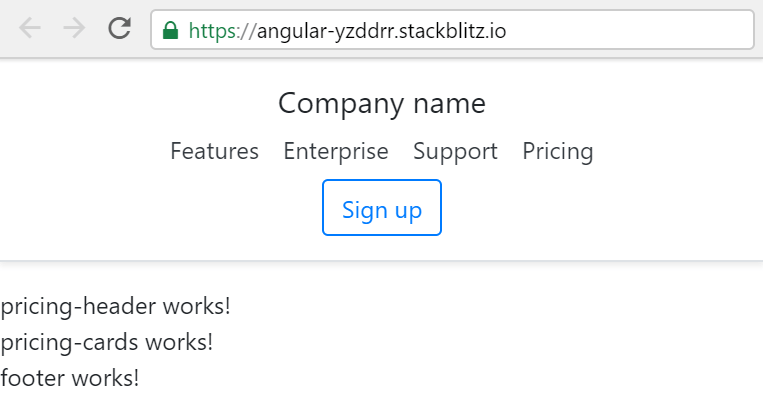
Task: Click the Sign up button
Action: coord(382,208)
